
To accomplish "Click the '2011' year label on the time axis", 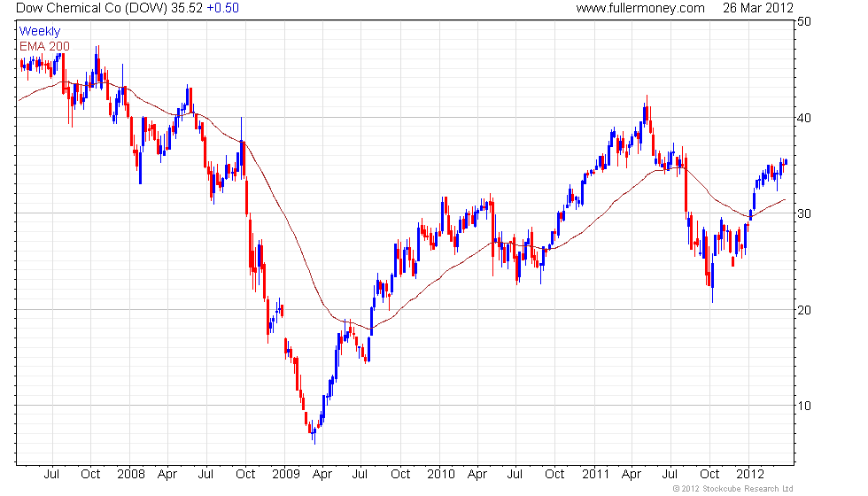I will [x=595, y=475].
